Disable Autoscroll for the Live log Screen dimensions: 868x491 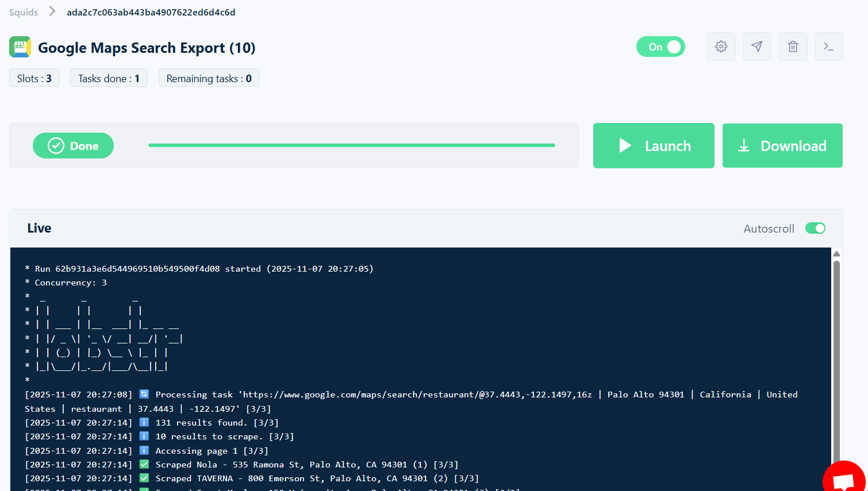[x=815, y=228]
